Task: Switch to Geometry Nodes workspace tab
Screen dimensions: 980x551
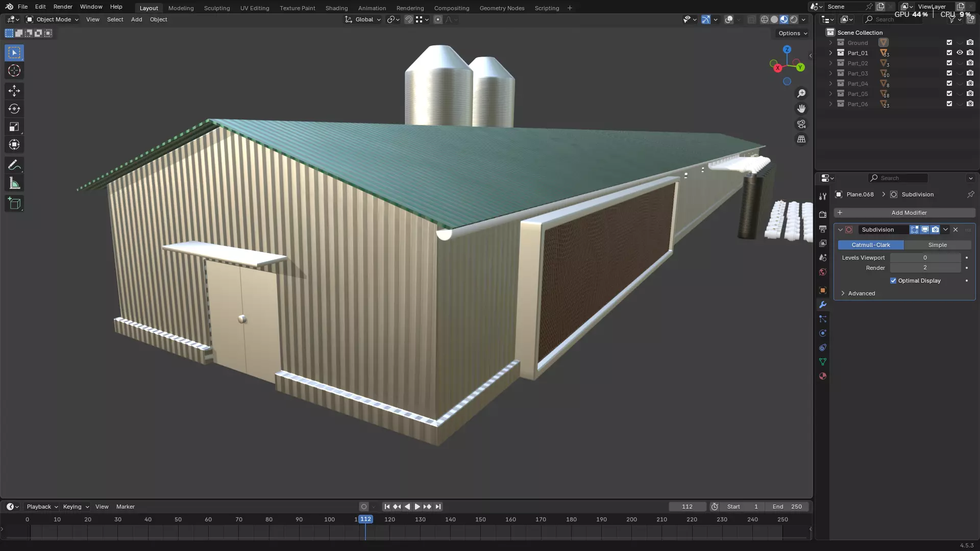Action: tap(502, 8)
